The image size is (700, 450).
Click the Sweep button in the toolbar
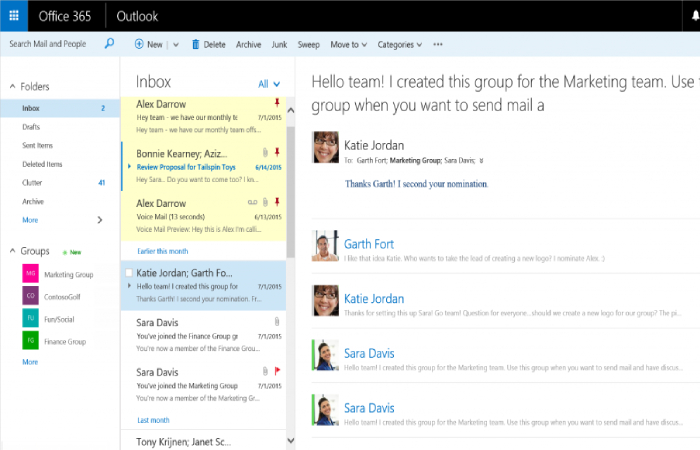tap(309, 45)
